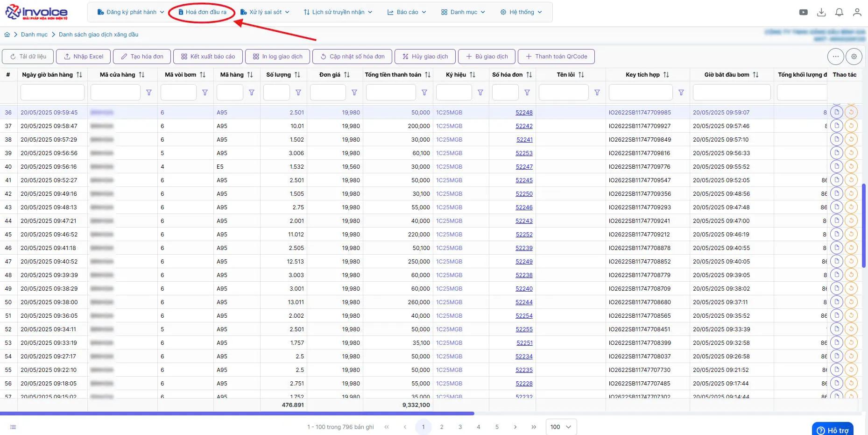The height and width of the screenshot is (435, 868).
Task: Toggle sort on Đơn giá column
Action: 347,75
